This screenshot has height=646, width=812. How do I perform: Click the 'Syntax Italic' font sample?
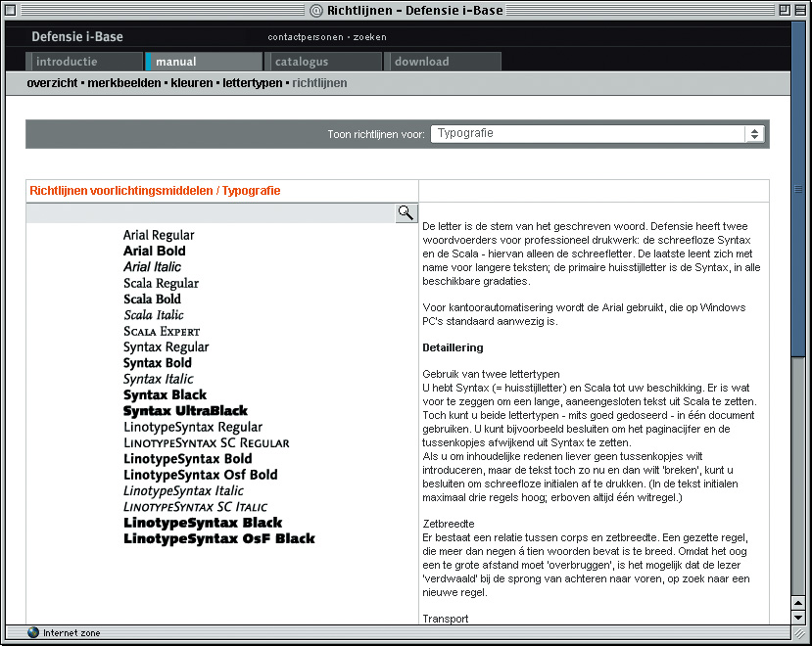coord(159,380)
